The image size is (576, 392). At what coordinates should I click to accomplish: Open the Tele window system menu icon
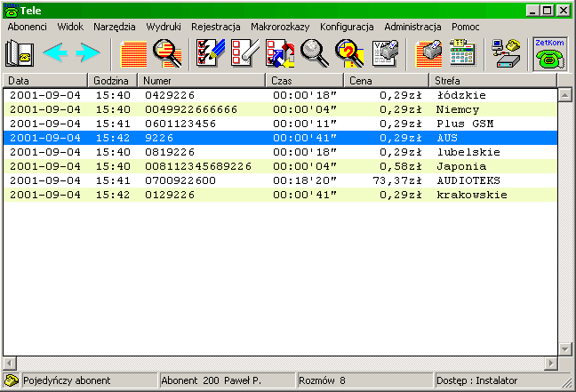click(11, 11)
